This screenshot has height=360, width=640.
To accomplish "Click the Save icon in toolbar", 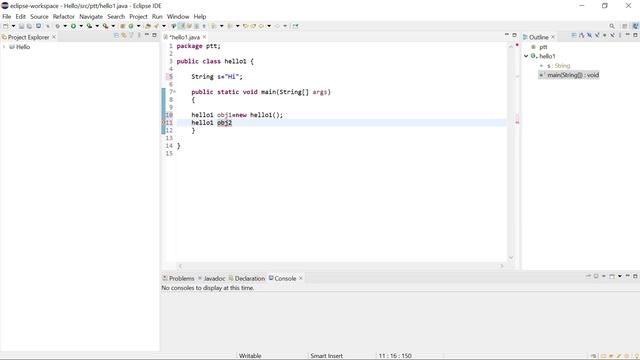I will pos(21,26).
